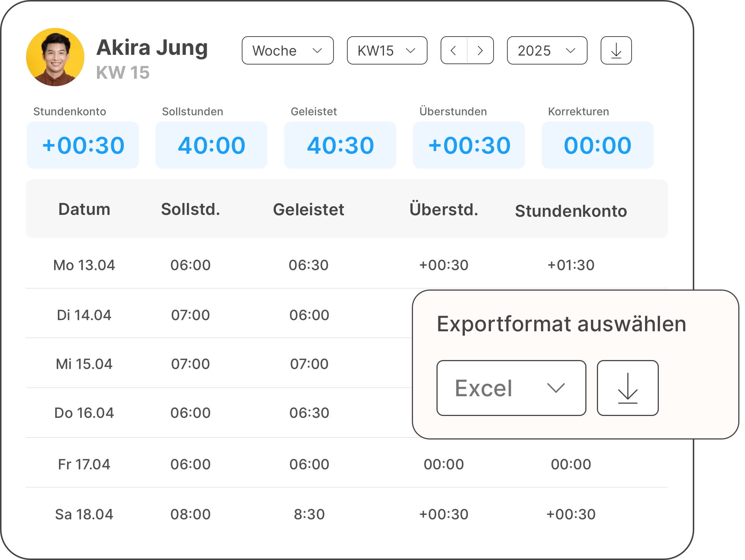Screen dimensions: 745x560
Task: Click the Datum column header
Action: pyautogui.click(x=84, y=209)
